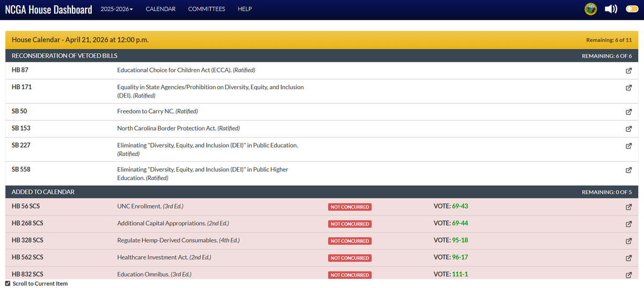This screenshot has height=288, width=644.
Task: Click Healthcare Investment Act title
Action: (164, 257)
